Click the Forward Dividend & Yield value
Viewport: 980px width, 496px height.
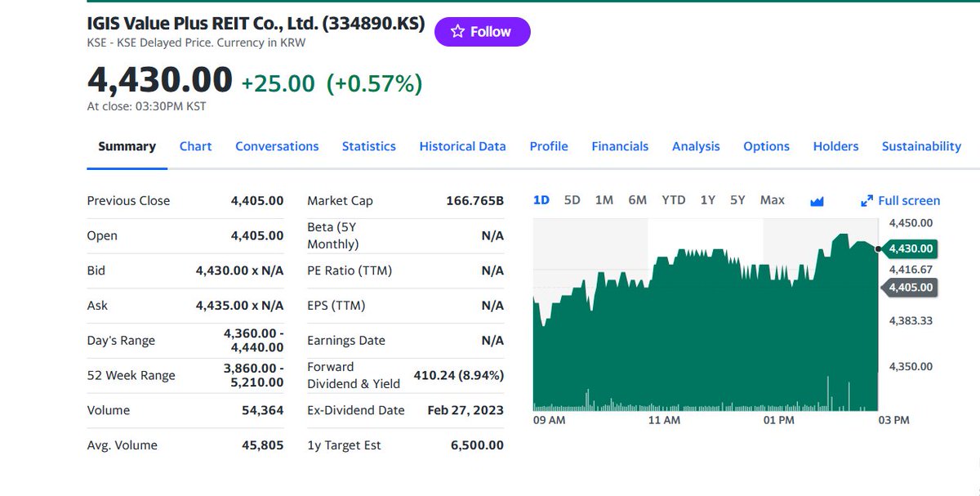tap(458, 375)
